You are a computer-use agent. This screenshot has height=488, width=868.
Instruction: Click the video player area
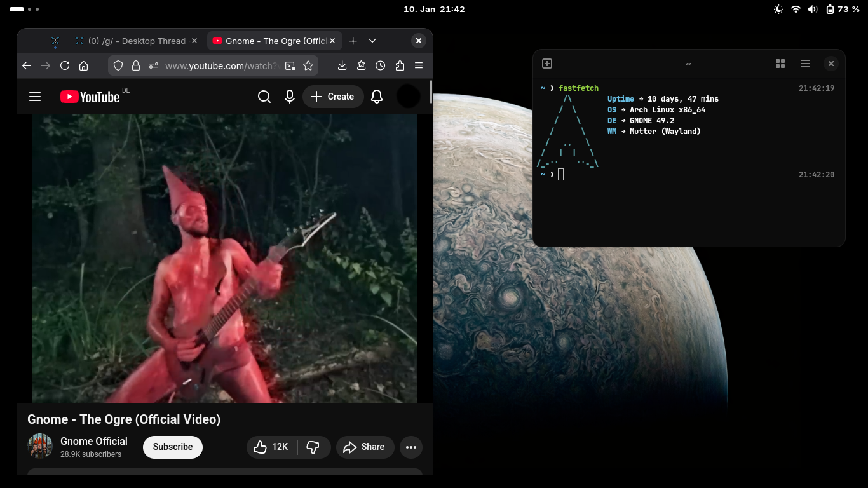[x=225, y=258]
